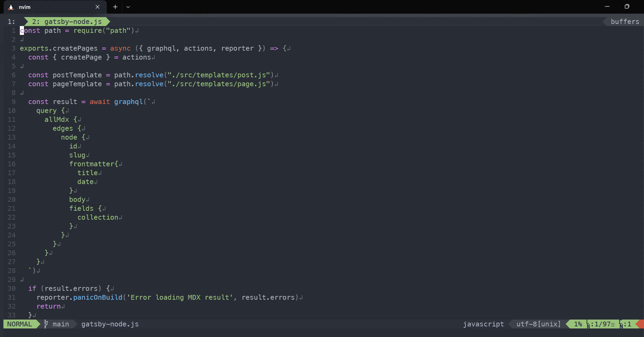Expand the terminal profile dropdown chevron
The width and height of the screenshot is (644, 337).
128,7
